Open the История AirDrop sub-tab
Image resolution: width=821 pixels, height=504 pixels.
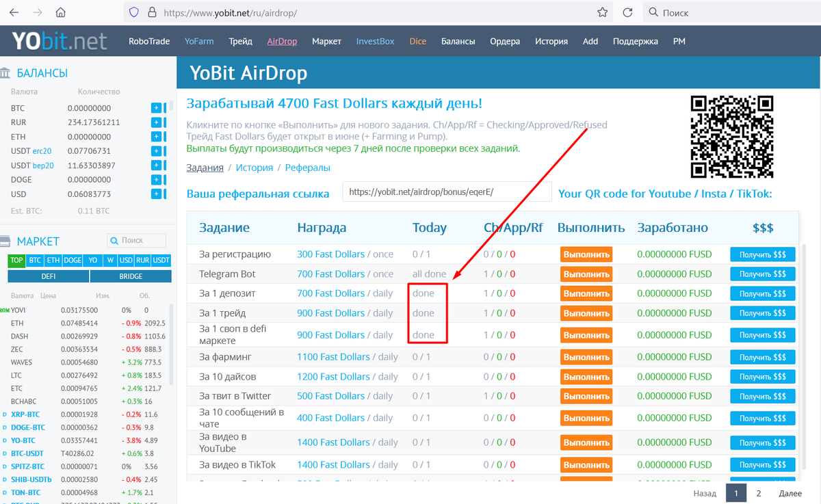click(x=255, y=168)
